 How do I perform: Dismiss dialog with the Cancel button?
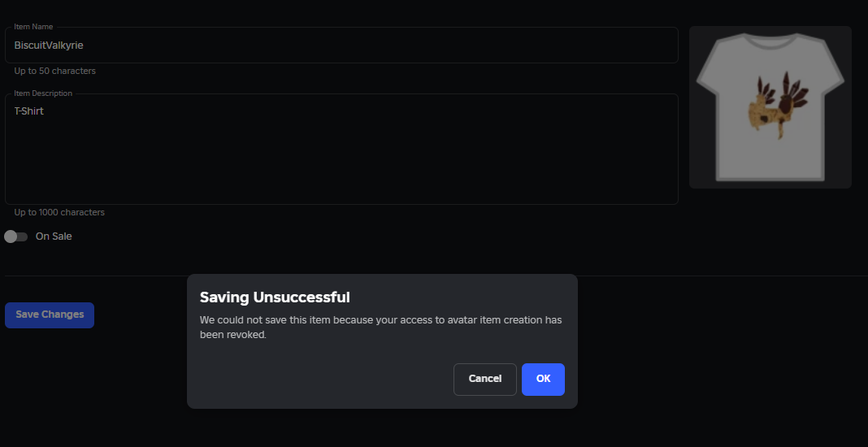point(485,380)
